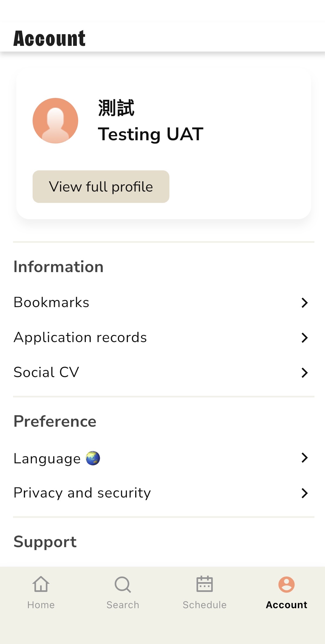This screenshot has width=325, height=644.
Task: Open the Bookmarks entry
Action: click(52, 302)
